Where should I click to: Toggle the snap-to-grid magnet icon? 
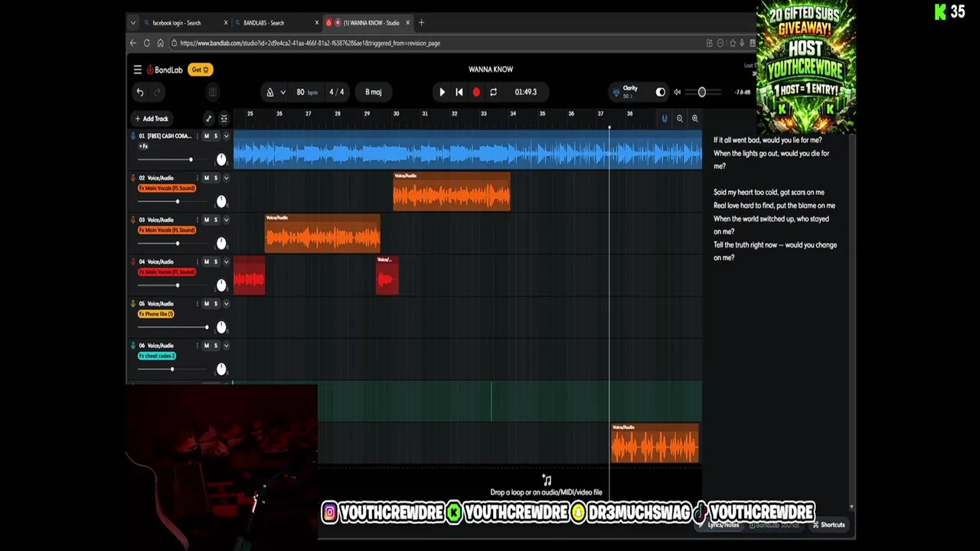665,119
